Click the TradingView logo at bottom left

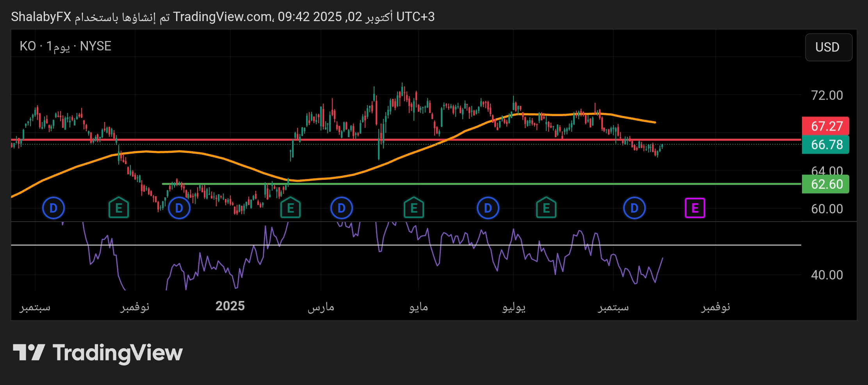(98, 353)
